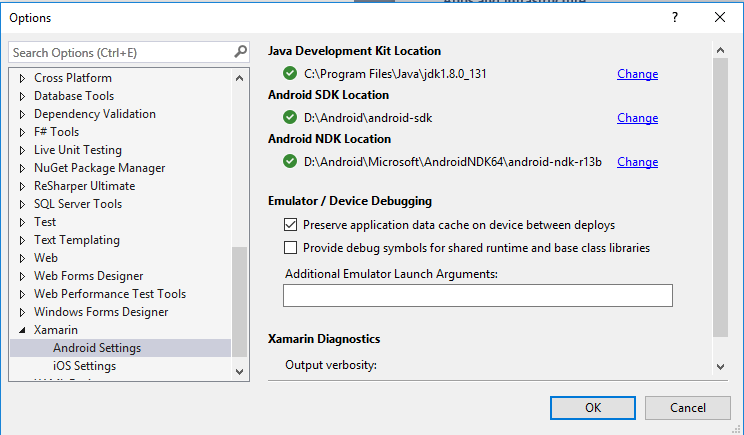Select the ReSharper Ultimate label

pyautogui.click(x=84, y=186)
